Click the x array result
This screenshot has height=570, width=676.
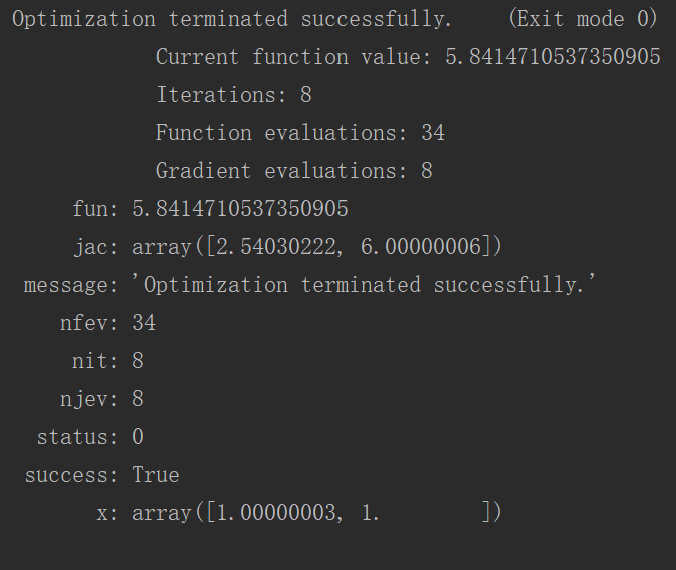click(317, 513)
